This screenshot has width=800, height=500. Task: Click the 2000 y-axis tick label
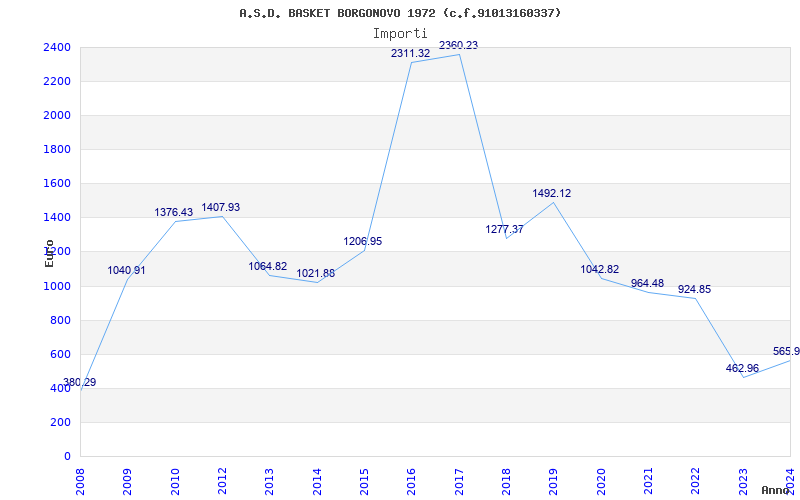(x=57, y=116)
